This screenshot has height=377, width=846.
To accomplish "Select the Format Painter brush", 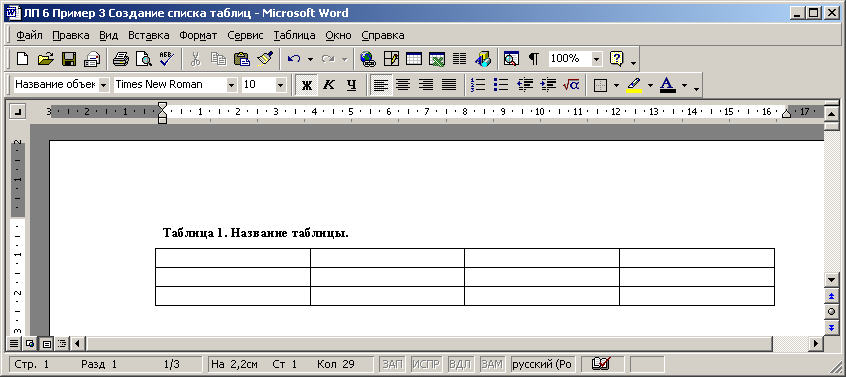I will [265, 58].
